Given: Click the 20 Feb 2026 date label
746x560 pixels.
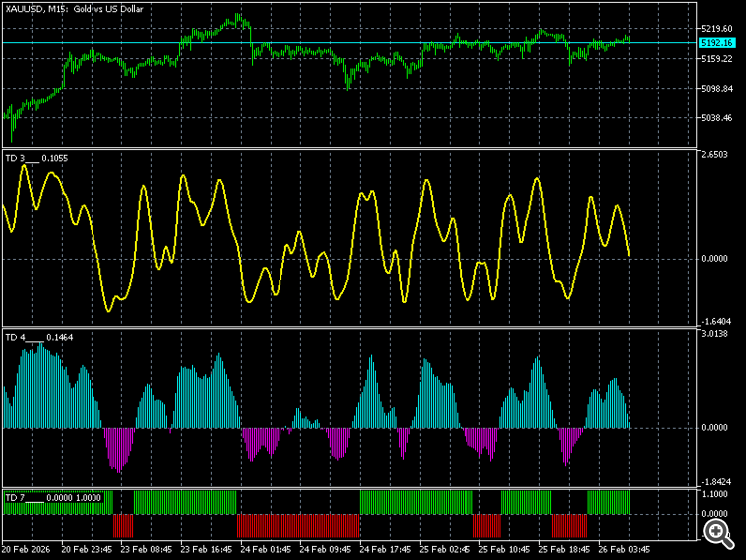Looking at the screenshot, I should pos(26,549).
